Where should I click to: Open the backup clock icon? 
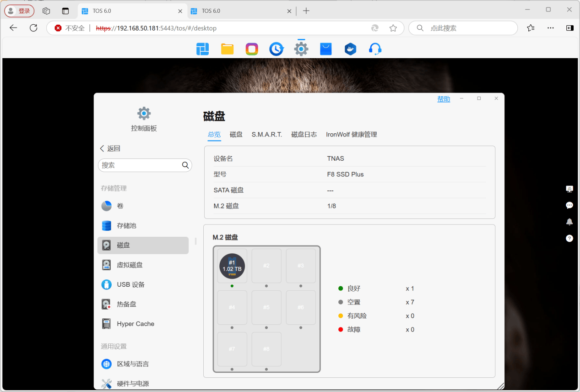(x=276, y=49)
